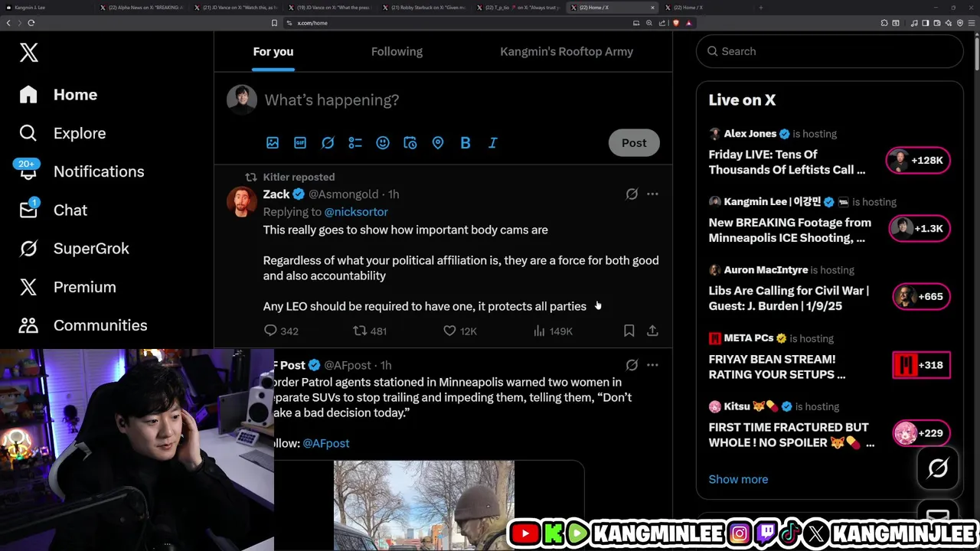Screen dimensions: 980x551
Task: Open FRIYAY BEAN STREAM live title
Action: pyautogui.click(x=777, y=367)
